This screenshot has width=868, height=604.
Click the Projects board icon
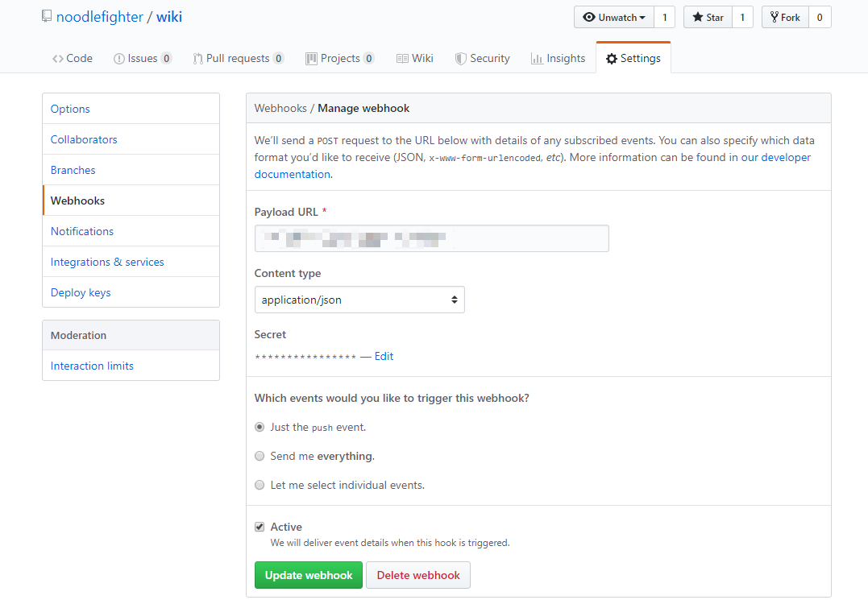tap(311, 59)
